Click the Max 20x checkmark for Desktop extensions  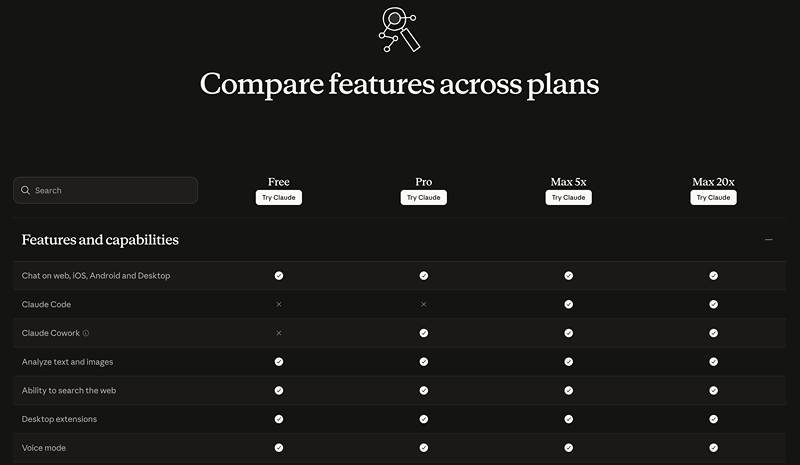pos(713,419)
